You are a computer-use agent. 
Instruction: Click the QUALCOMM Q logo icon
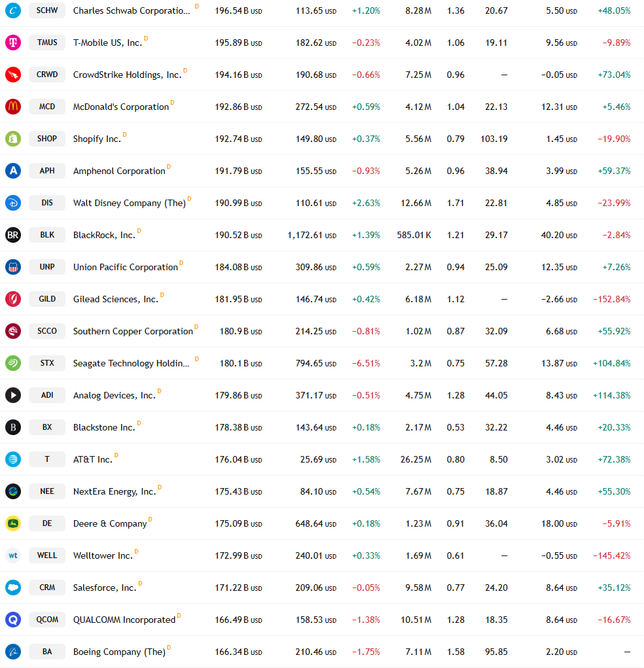[x=13, y=620]
